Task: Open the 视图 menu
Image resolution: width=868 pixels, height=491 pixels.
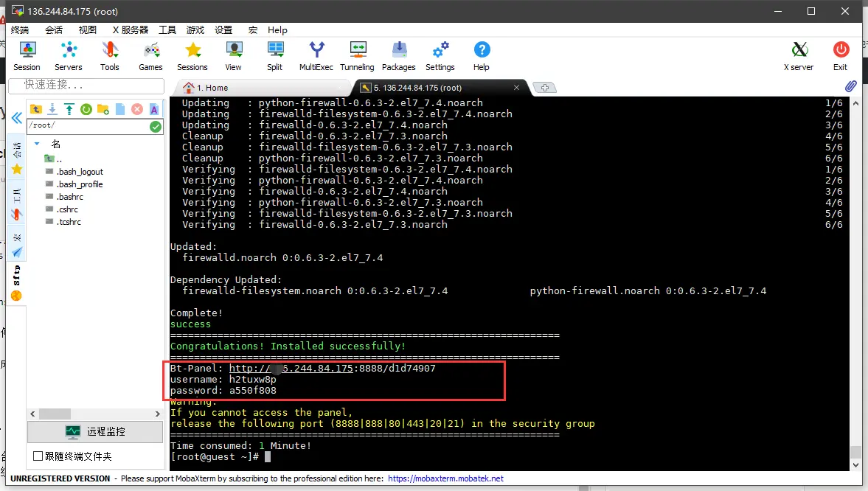Action: pyautogui.click(x=88, y=30)
